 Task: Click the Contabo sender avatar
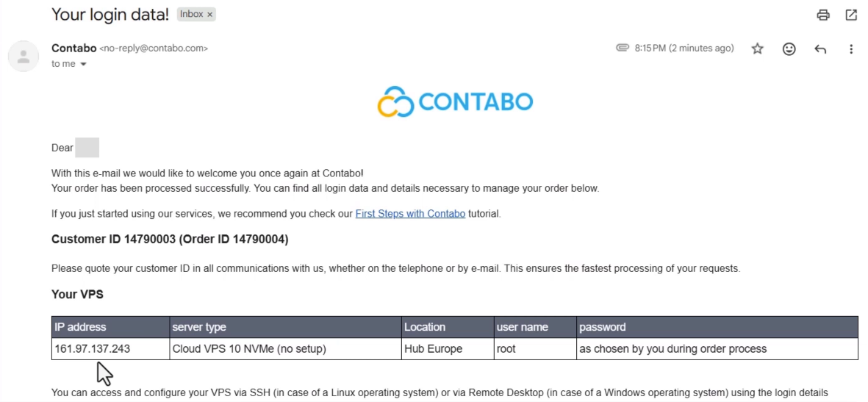[24, 56]
